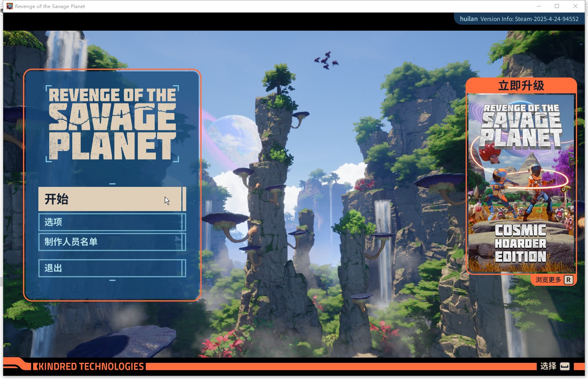Click the 立即升级 upgrade banner
Image resolution: width=588 pixels, height=379 pixels.
click(x=521, y=86)
